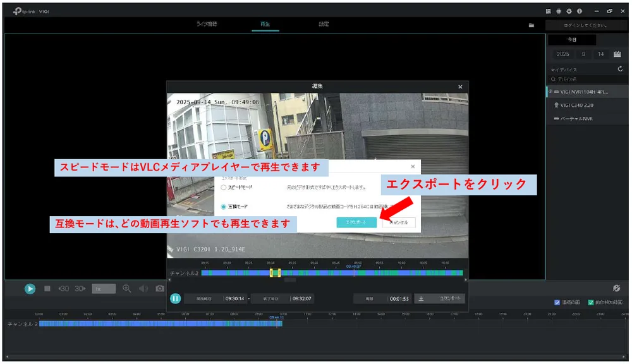
Task: Open settings via title bar gear icon
Action: coord(569,11)
